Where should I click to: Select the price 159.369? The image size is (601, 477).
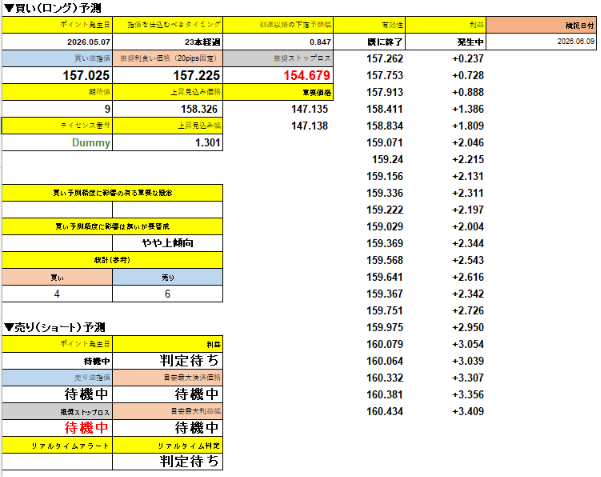pos(384,243)
